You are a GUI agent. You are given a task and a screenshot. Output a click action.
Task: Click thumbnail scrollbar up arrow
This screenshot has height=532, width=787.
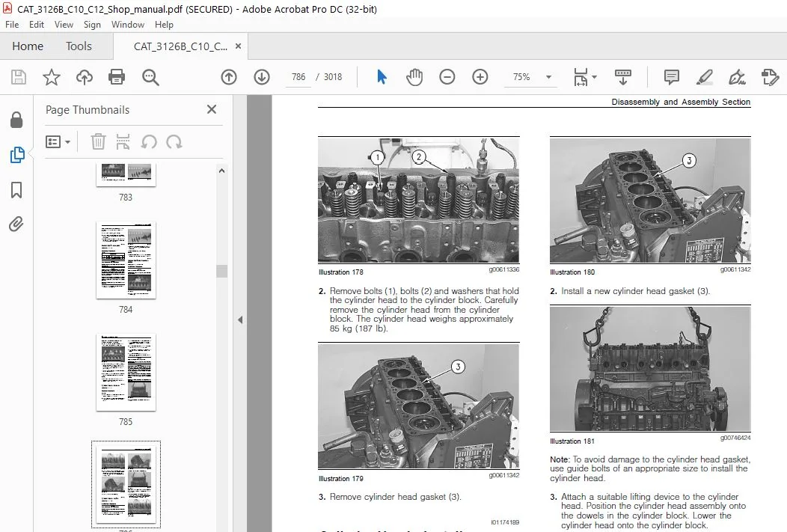tap(222, 171)
